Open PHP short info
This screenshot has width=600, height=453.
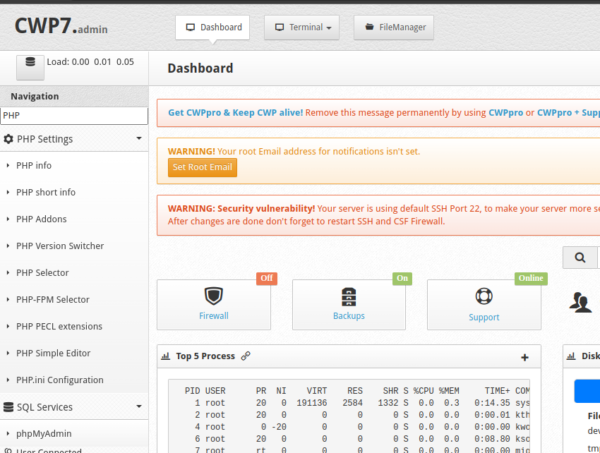coord(46,192)
